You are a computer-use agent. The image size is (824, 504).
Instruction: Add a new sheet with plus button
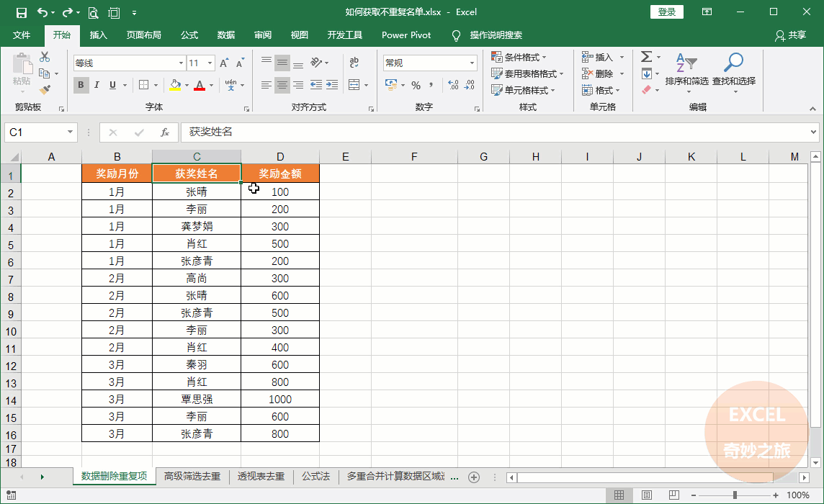(x=473, y=477)
